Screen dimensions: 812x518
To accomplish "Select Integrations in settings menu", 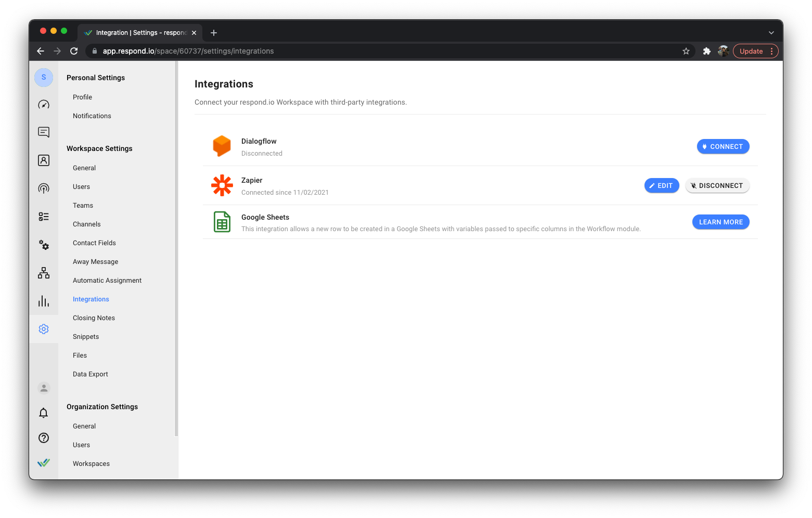I will pyautogui.click(x=91, y=299).
